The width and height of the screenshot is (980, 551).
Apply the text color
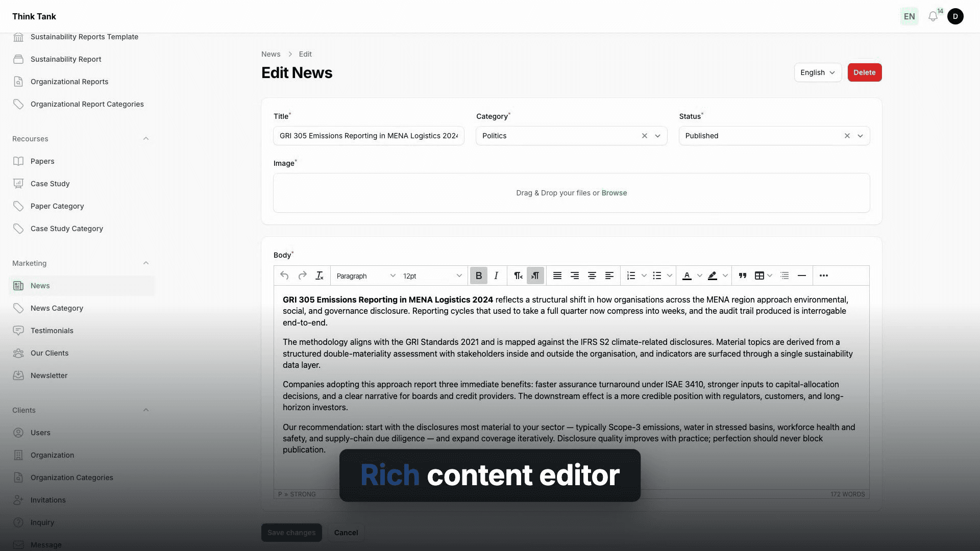coord(687,275)
